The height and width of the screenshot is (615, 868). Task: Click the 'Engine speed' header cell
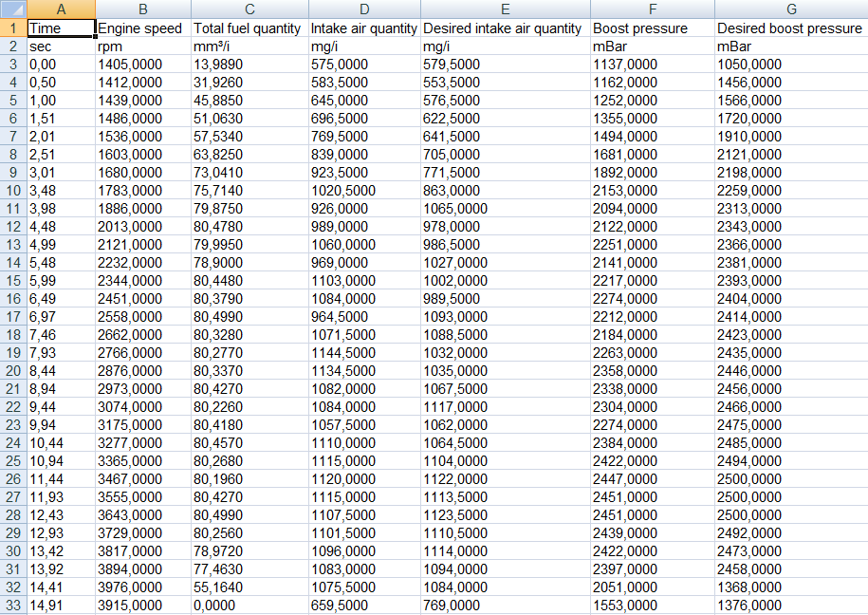coord(143,28)
